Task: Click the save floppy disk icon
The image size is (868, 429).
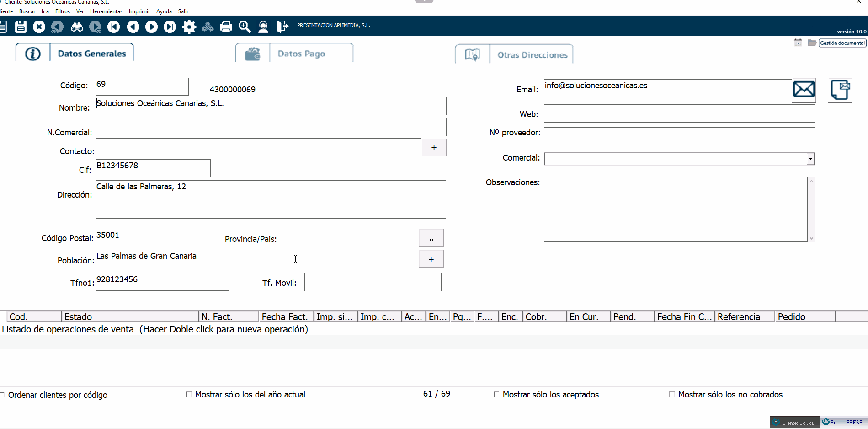Action: (21, 27)
